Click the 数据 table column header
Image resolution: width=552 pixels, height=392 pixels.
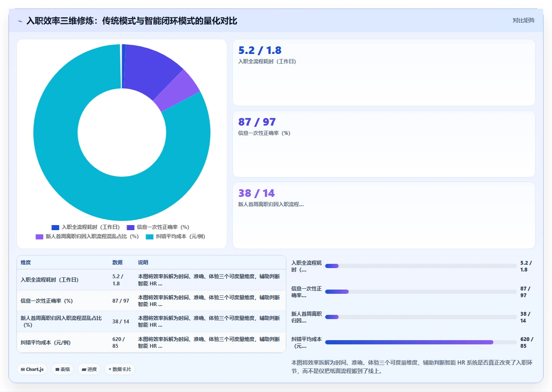point(117,263)
